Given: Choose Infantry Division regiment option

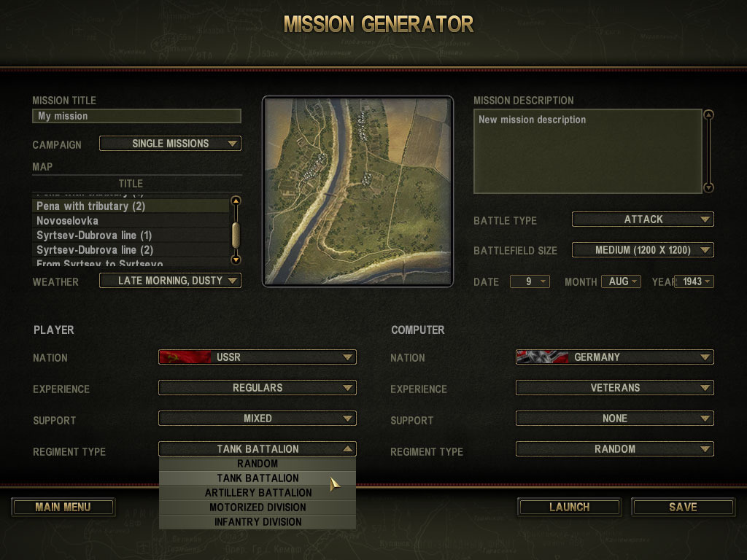Looking at the screenshot, I should click(x=258, y=522).
